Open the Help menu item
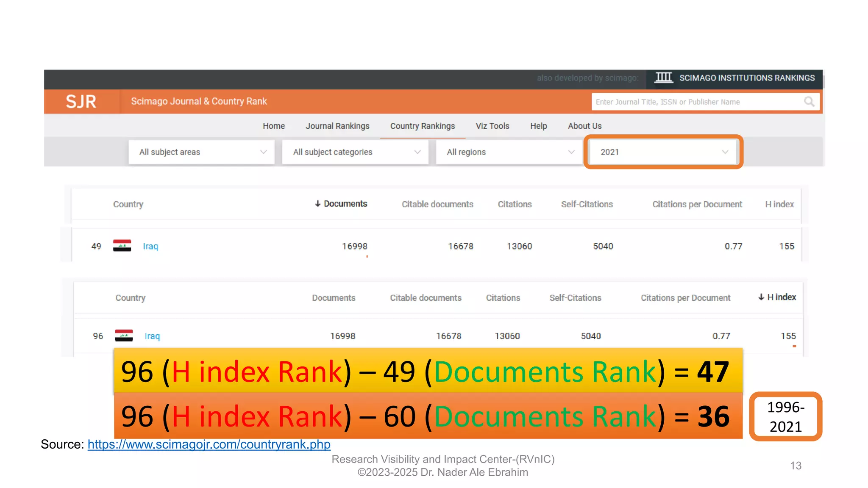Viewport: 868px width, 488px height. click(539, 126)
